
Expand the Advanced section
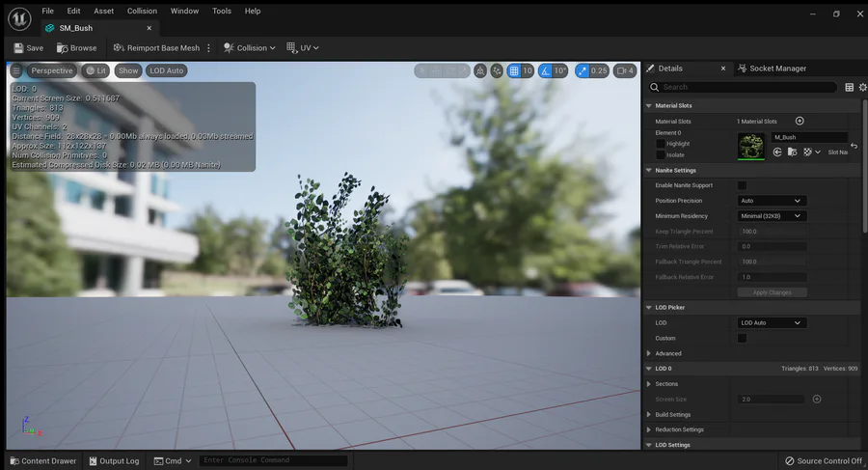click(649, 353)
